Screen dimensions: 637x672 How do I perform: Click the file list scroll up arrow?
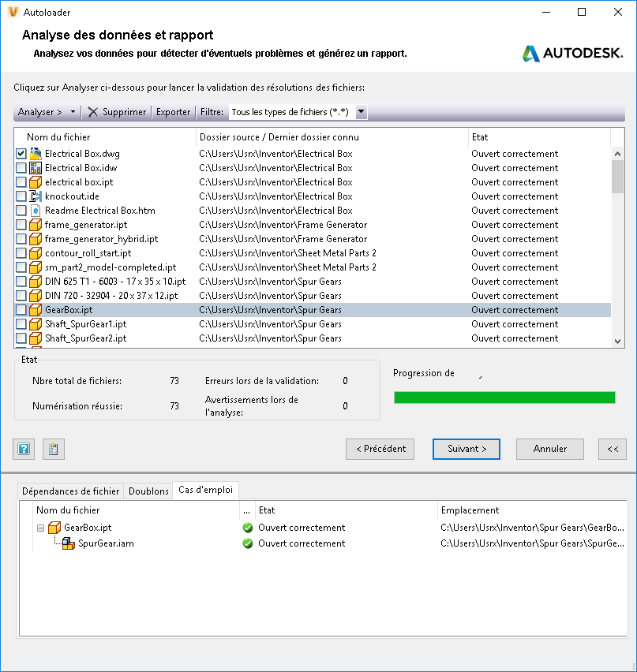pos(617,154)
